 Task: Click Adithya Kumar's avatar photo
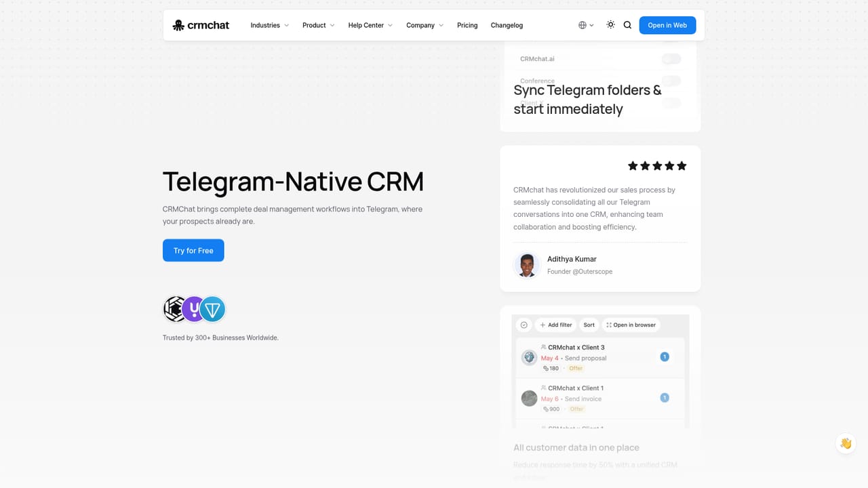(x=527, y=264)
